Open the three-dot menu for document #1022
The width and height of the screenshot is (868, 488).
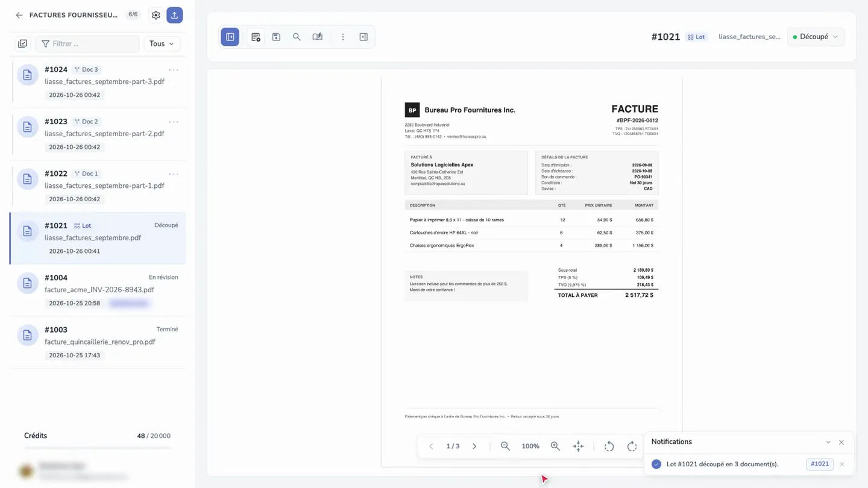click(174, 174)
